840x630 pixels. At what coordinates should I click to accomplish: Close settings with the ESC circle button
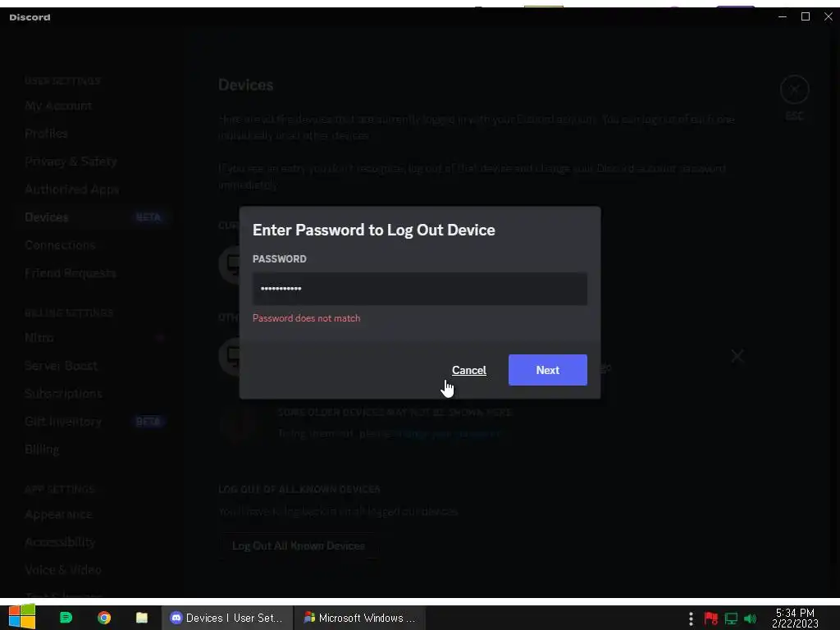(794, 89)
